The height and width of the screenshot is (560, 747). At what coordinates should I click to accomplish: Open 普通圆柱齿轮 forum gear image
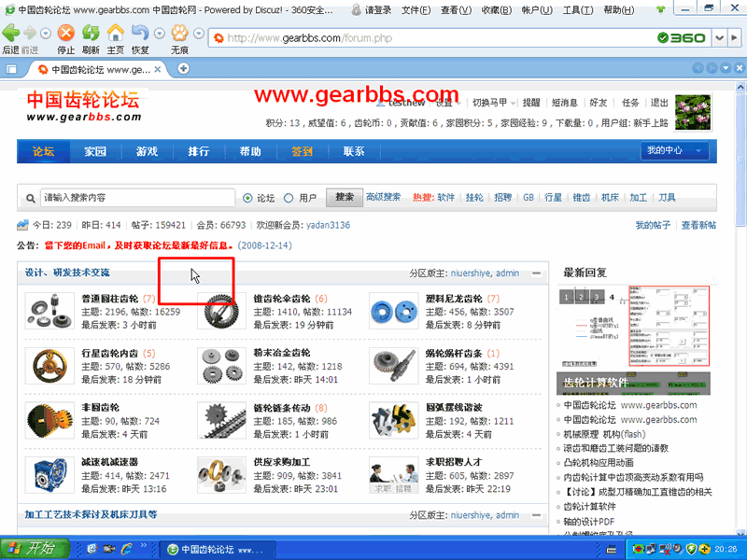pos(49,311)
